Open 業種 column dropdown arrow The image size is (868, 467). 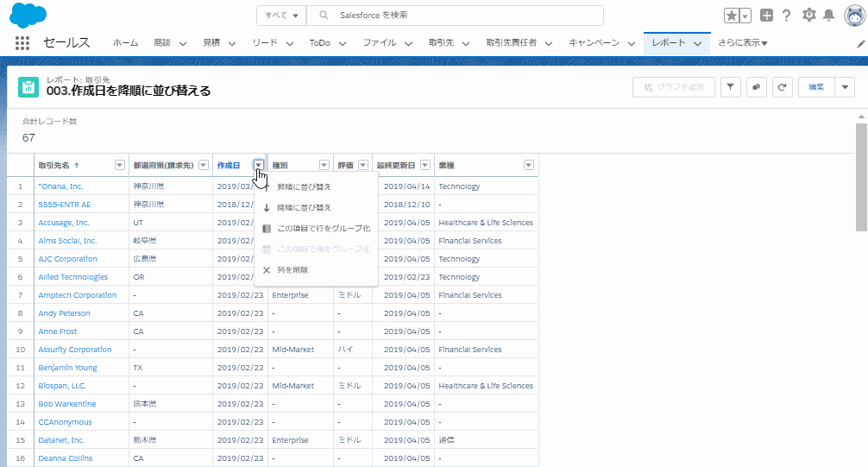(x=529, y=165)
